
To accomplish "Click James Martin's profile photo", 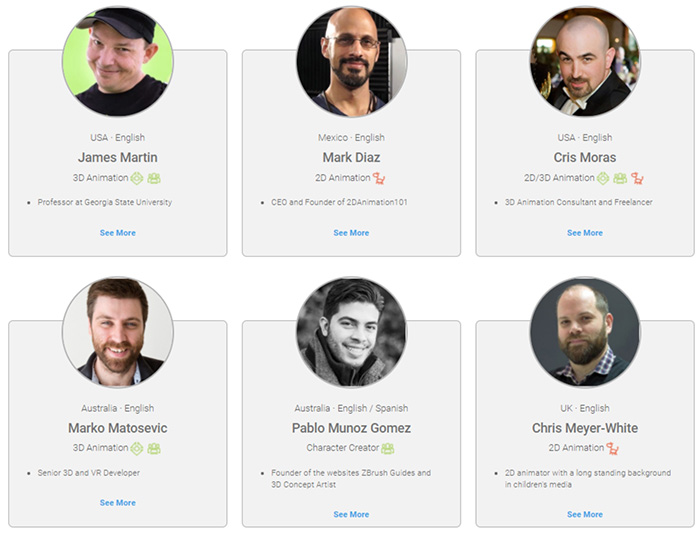I will click(x=118, y=62).
